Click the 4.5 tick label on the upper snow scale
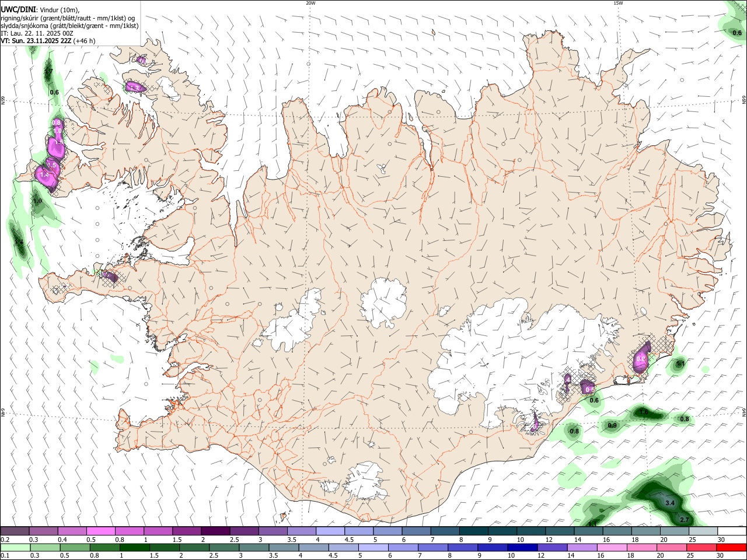747x560 pixels. pos(349,540)
